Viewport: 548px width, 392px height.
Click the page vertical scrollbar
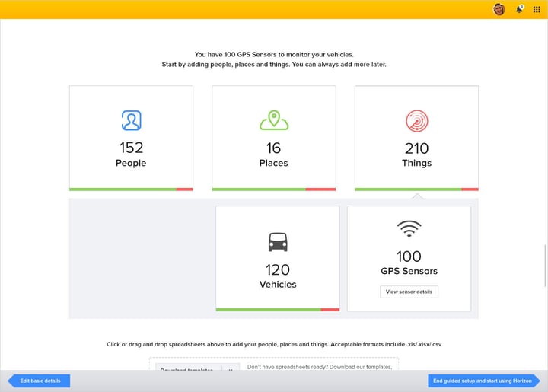coord(545,259)
